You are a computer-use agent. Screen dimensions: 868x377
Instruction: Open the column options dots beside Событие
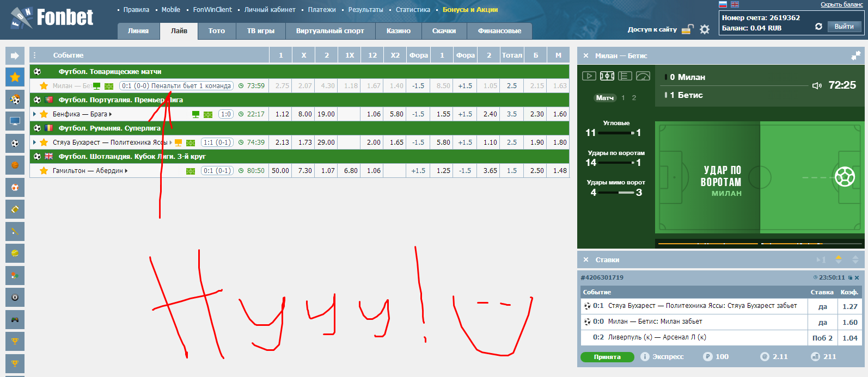coord(35,55)
